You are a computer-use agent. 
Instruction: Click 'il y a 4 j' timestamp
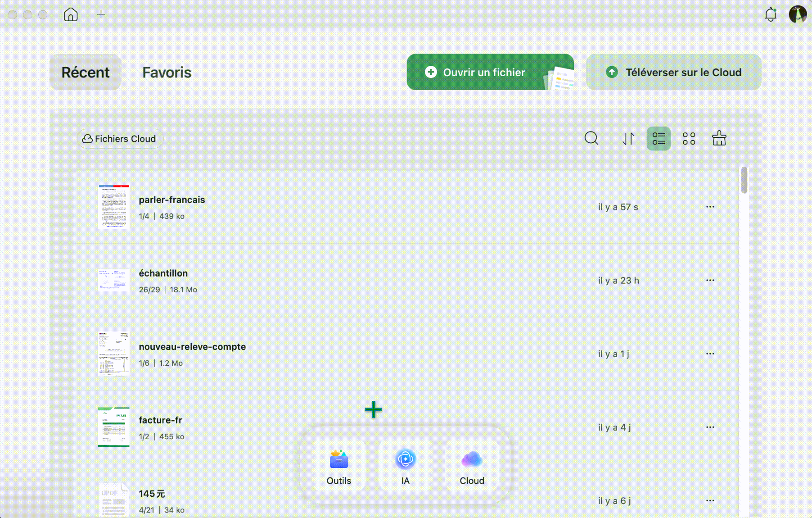[614, 427]
